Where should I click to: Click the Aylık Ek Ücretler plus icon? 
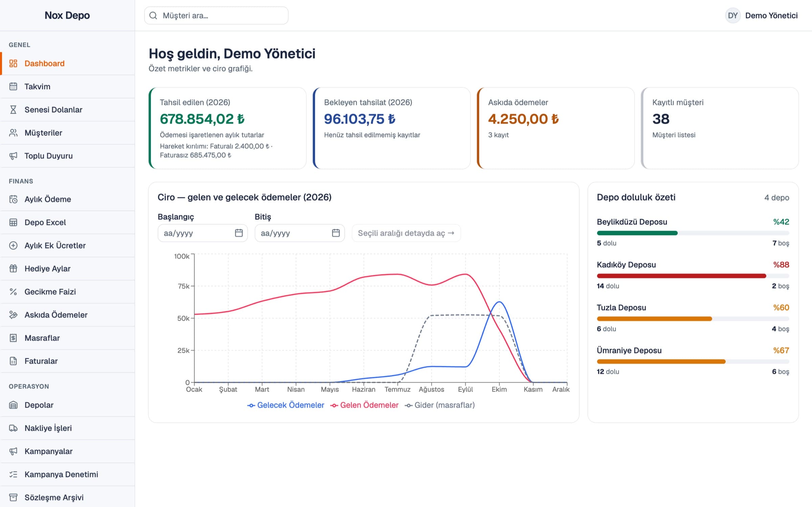(x=13, y=245)
